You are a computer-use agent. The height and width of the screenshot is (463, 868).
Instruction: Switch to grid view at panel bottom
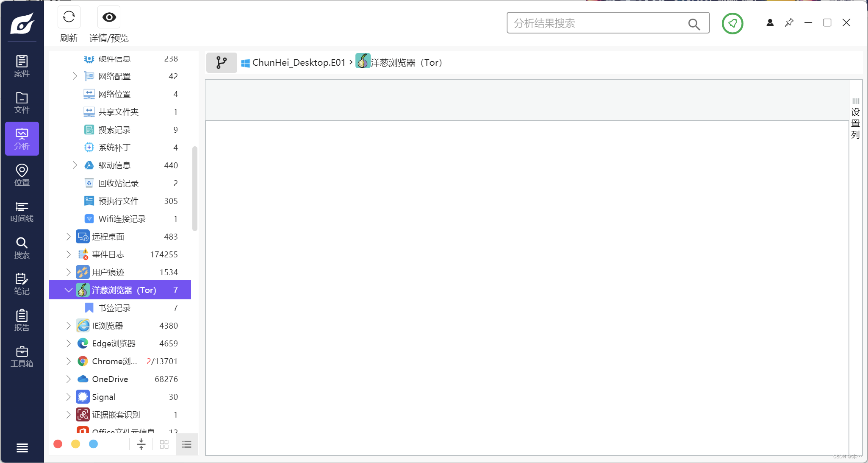164,444
